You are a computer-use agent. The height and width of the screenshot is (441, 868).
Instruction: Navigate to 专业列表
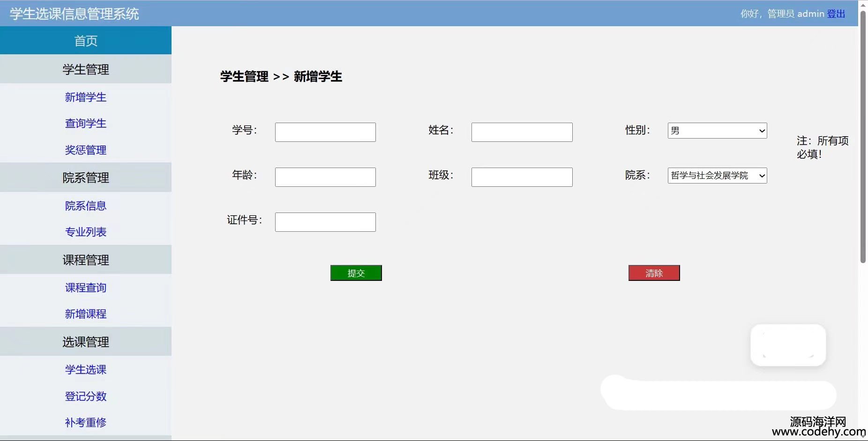click(x=86, y=232)
